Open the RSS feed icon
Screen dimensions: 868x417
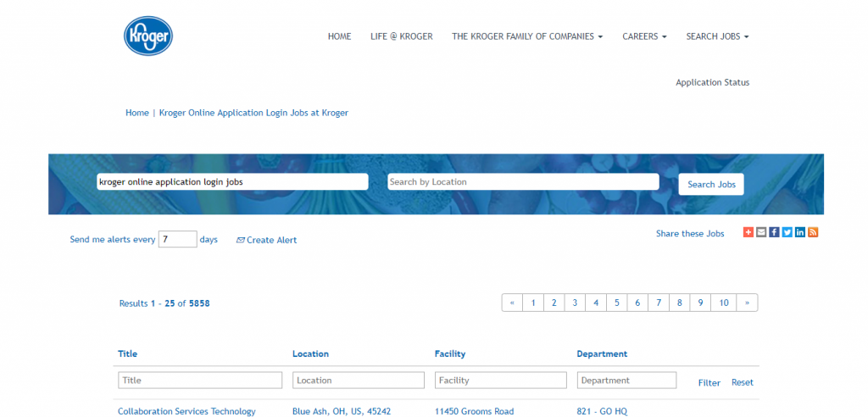pos(813,232)
